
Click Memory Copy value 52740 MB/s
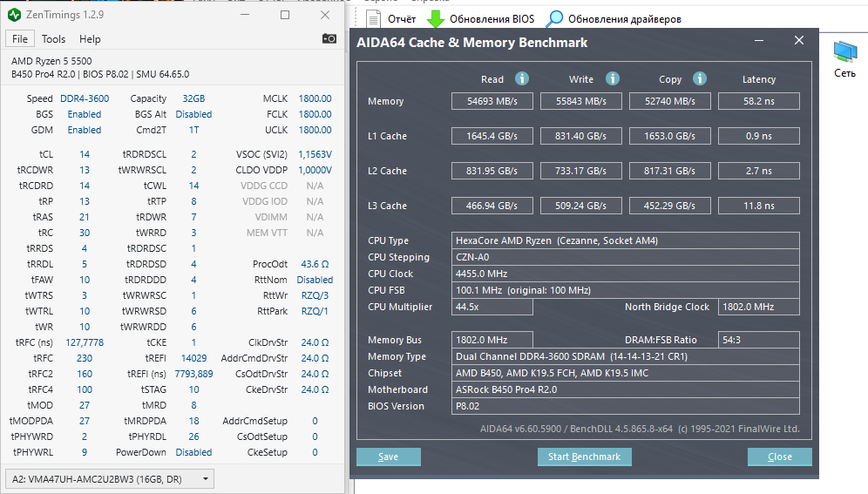click(670, 101)
